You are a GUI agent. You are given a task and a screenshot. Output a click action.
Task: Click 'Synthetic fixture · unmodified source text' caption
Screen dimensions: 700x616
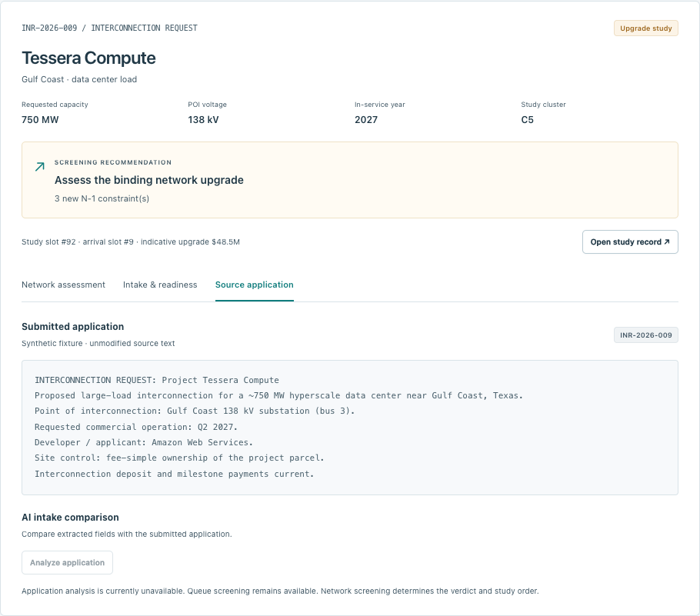click(98, 343)
